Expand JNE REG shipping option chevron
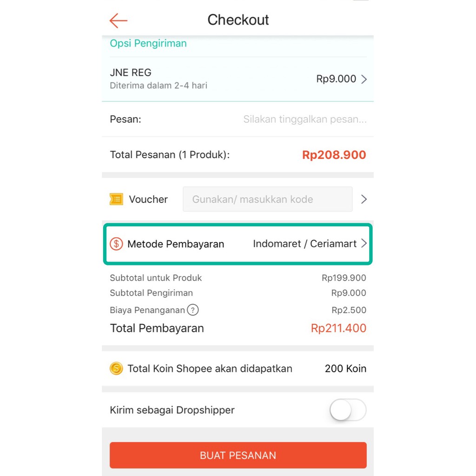The image size is (476, 476). point(364,79)
